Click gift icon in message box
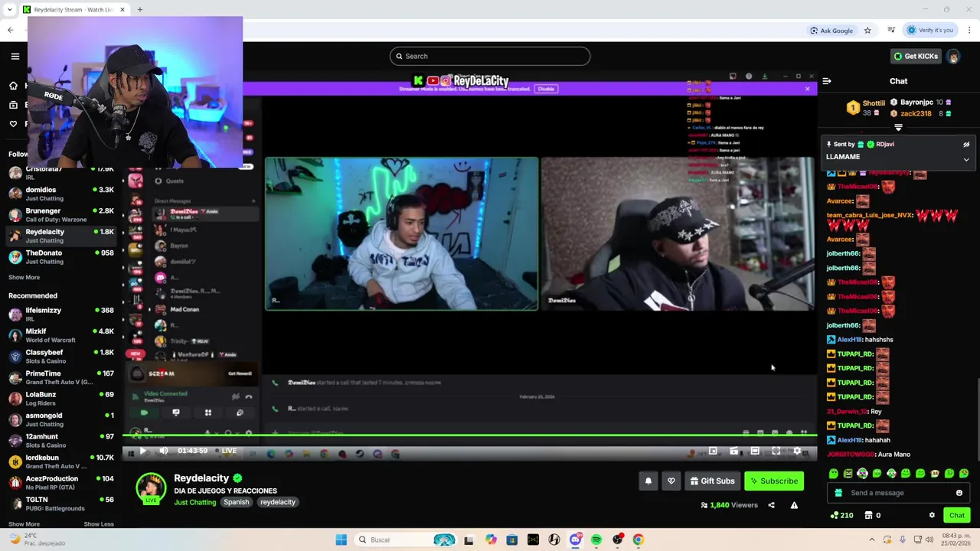The width and height of the screenshot is (980, 551). pyautogui.click(x=838, y=493)
